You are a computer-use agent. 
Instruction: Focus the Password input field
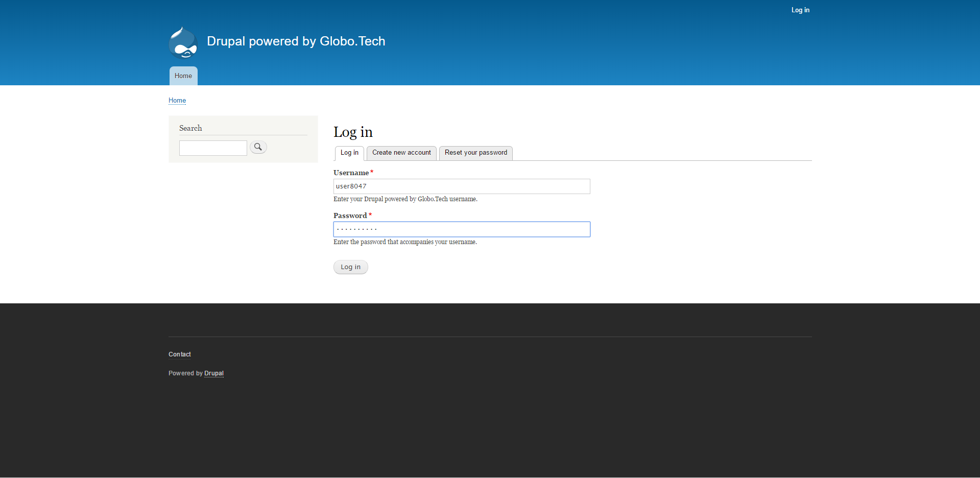pos(462,229)
